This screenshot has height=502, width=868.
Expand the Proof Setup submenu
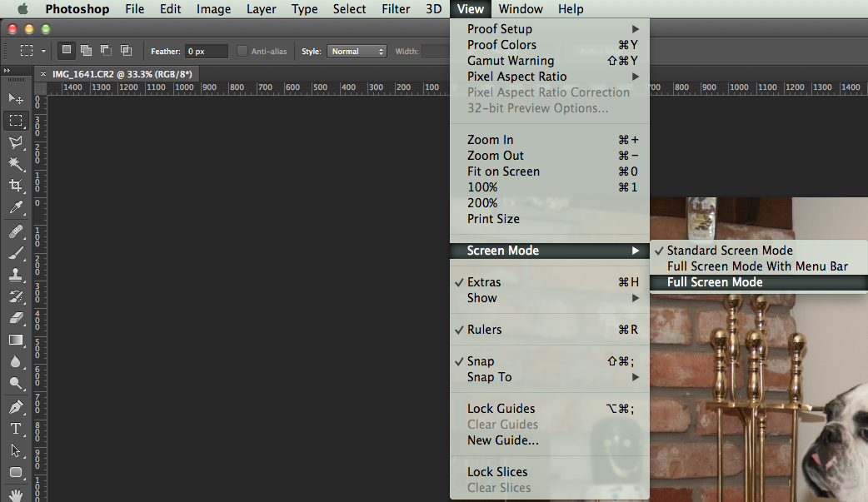550,29
